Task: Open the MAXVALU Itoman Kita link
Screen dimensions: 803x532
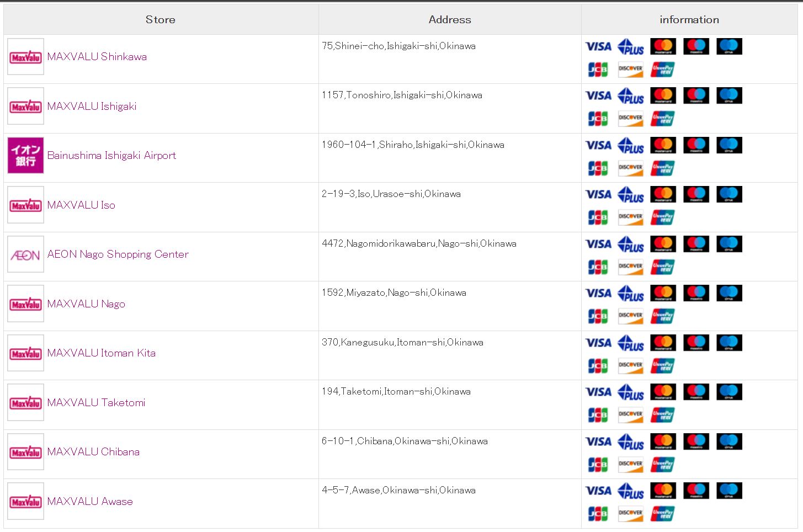Action: [x=102, y=353]
